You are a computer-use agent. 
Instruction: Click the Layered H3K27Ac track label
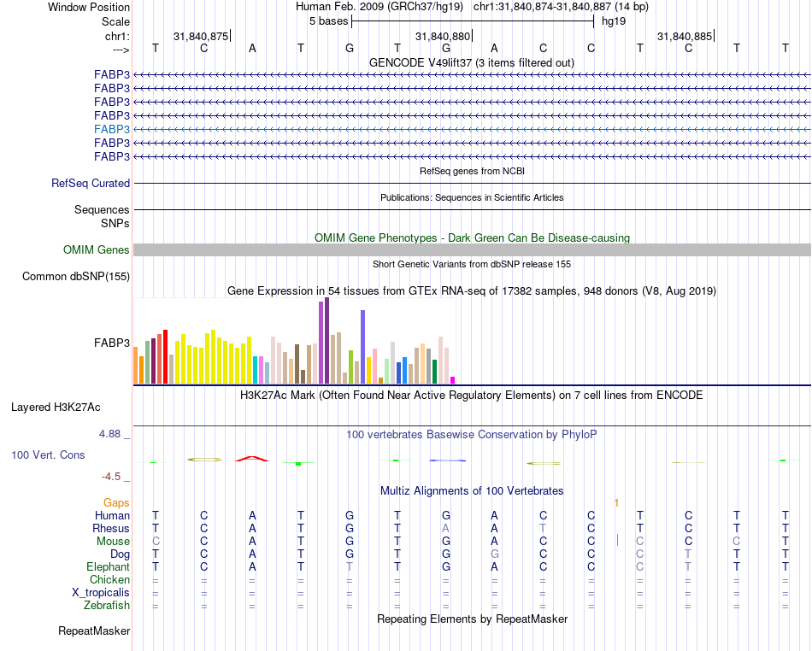coord(56,408)
